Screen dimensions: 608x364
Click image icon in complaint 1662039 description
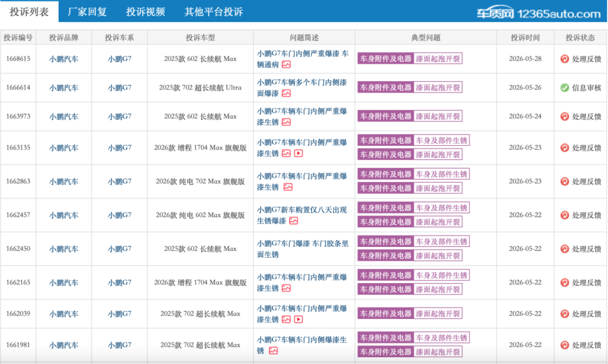(x=286, y=320)
